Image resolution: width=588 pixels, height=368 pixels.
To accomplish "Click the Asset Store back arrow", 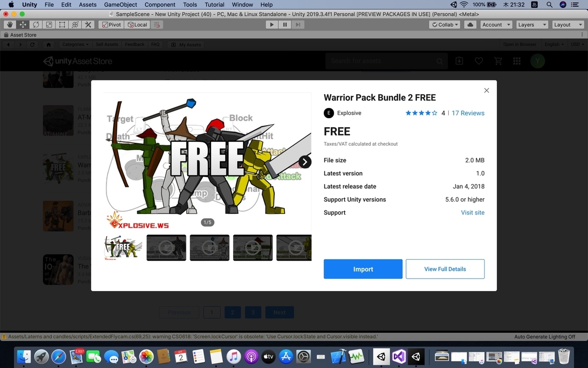I will click(x=8, y=45).
